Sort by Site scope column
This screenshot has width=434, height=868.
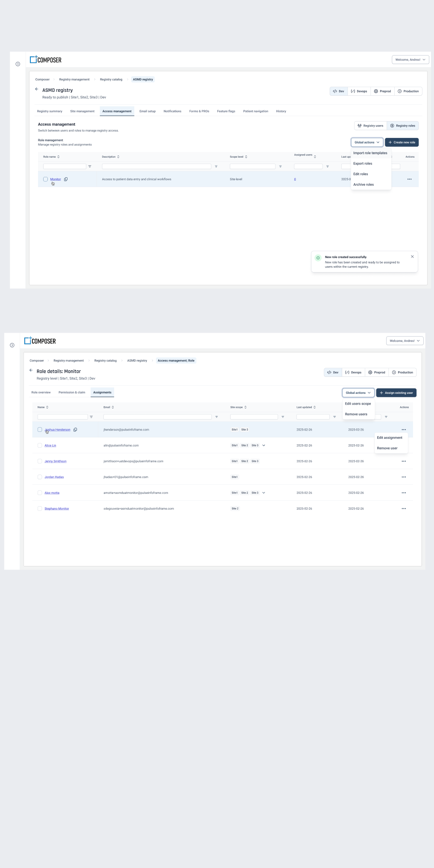coord(246,407)
